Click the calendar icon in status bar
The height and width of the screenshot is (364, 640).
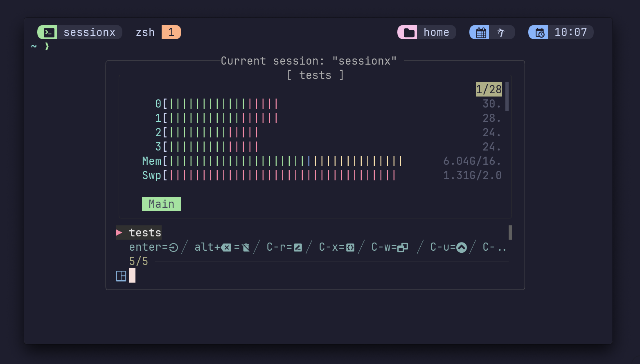pos(481,32)
